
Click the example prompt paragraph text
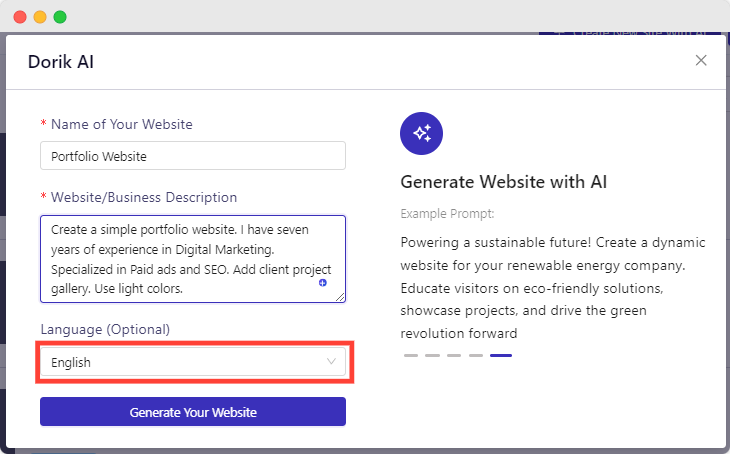[553, 288]
